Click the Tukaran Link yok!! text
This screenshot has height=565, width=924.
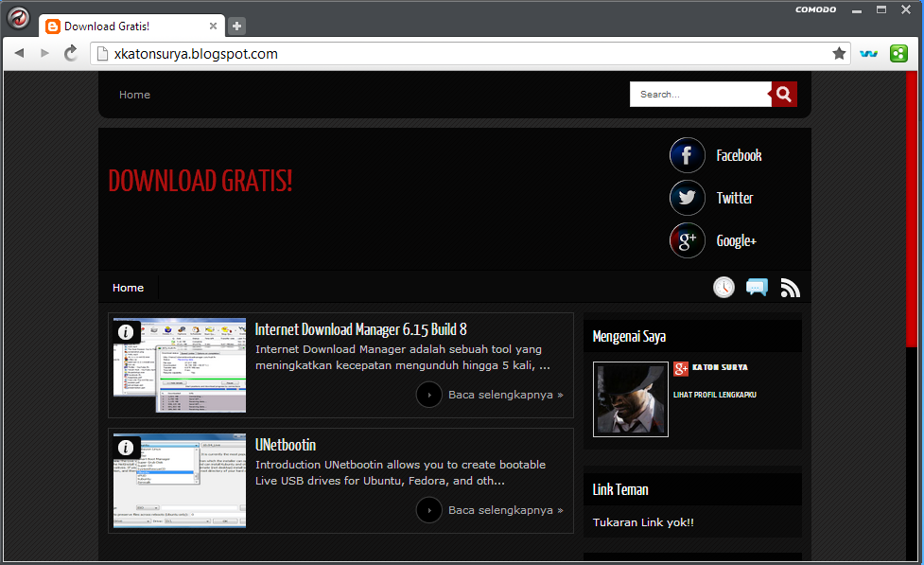click(x=643, y=522)
